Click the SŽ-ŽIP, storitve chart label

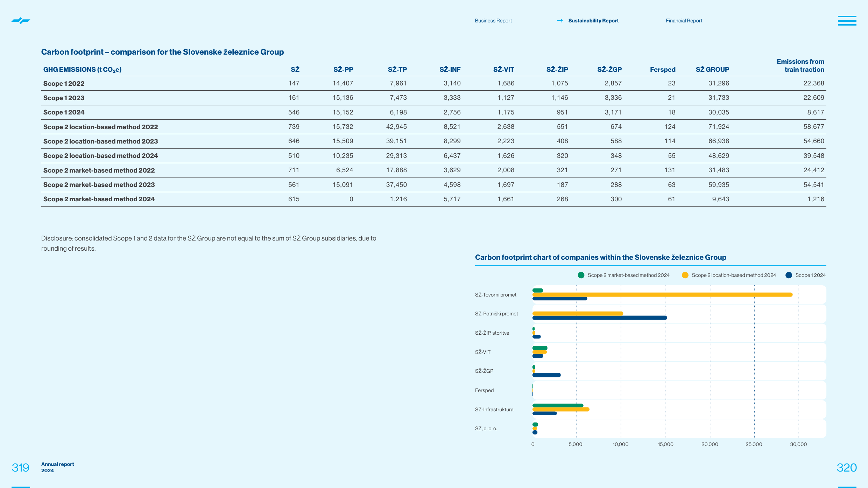point(492,333)
